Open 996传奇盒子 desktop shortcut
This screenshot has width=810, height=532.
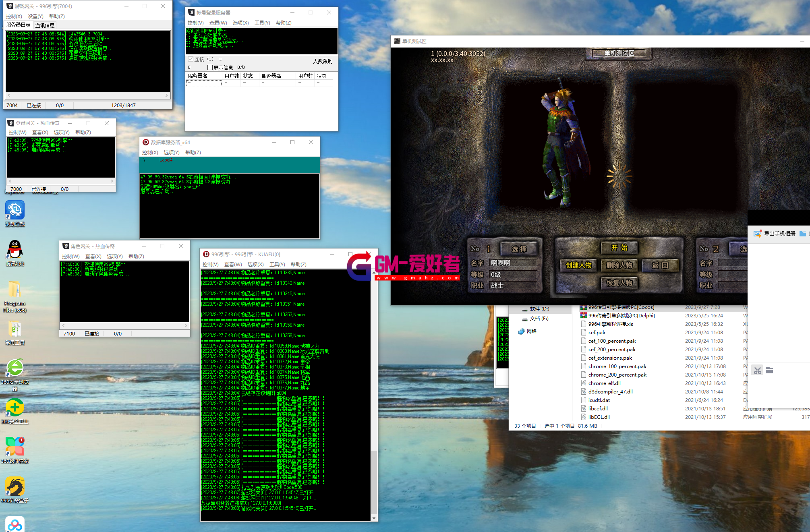(x=15, y=486)
